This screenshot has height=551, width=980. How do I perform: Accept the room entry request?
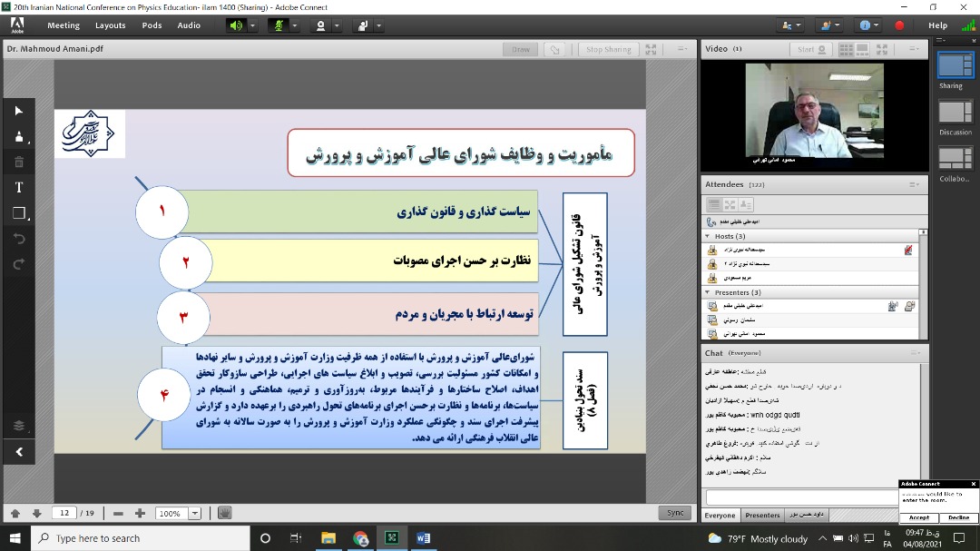(919, 517)
